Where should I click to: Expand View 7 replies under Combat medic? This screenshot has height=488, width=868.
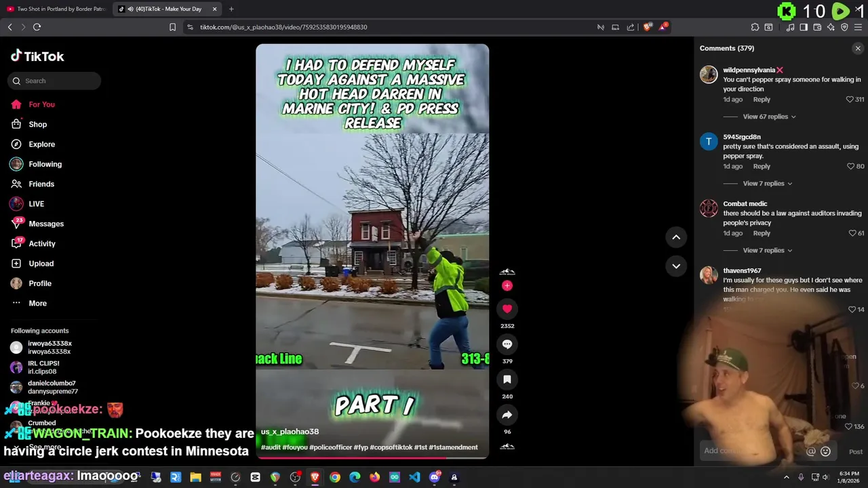767,251
